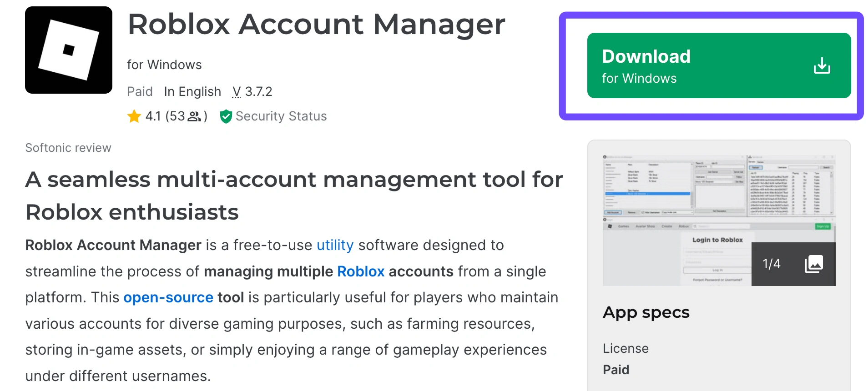The width and height of the screenshot is (868, 391).
Task: Click the image gallery icon
Action: coord(814,264)
